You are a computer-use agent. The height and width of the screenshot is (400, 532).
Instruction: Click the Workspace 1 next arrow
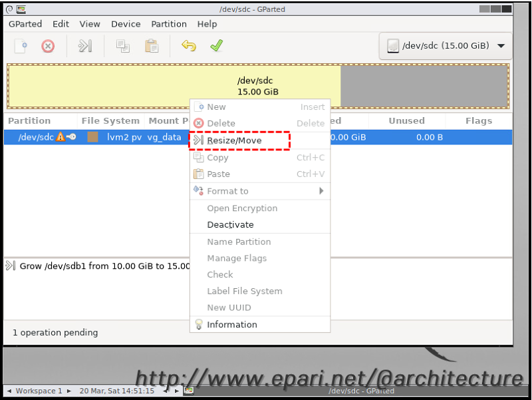pyautogui.click(x=69, y=391)
